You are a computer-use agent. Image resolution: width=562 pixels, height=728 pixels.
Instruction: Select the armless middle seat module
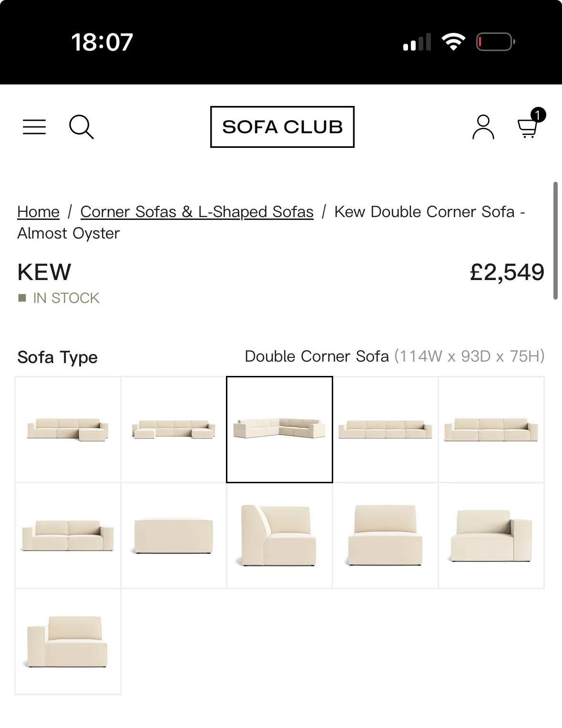385,535
